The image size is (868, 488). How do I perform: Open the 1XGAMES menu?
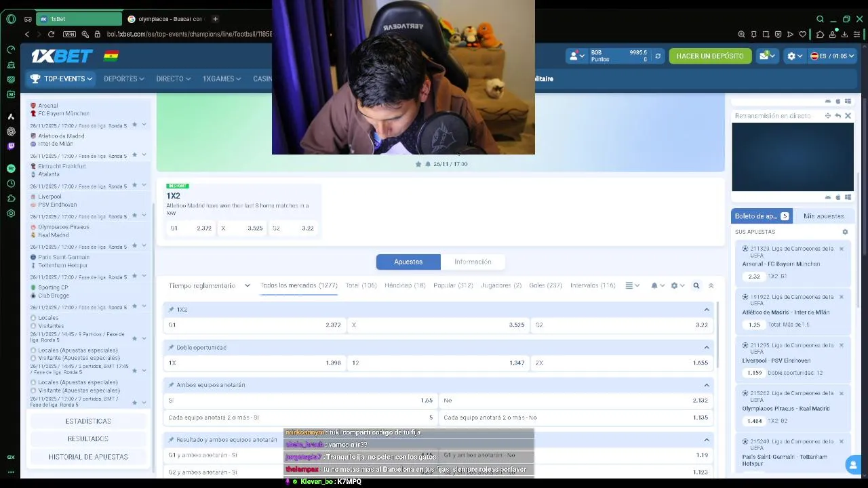click(222, 79)
